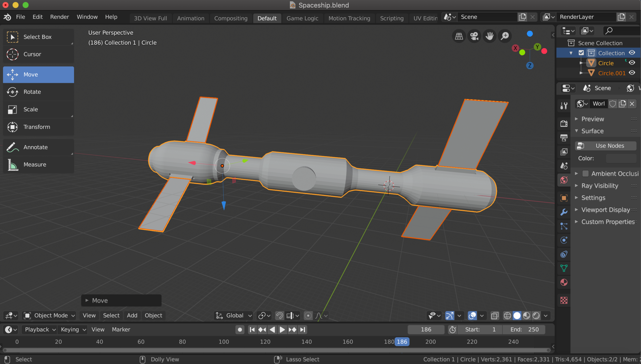Viewport: 641px width, 364px height.
Task: Open the Object menu in header
Action: pos(153,315)
